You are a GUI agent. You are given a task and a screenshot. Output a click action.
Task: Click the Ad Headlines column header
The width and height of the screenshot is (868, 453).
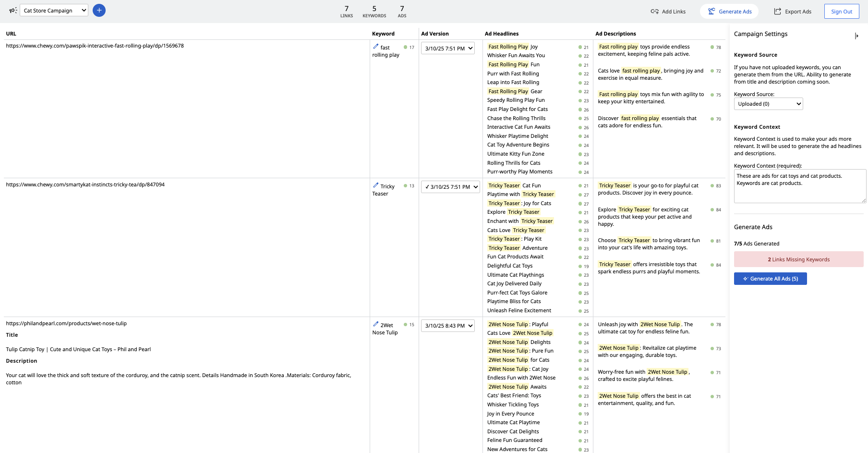[x=502, y=34]
